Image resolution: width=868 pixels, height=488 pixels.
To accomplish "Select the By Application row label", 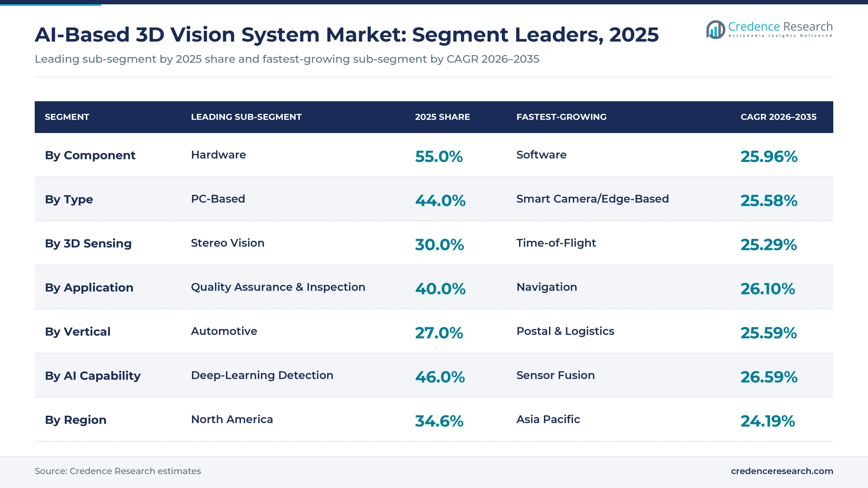I will 89,288.
